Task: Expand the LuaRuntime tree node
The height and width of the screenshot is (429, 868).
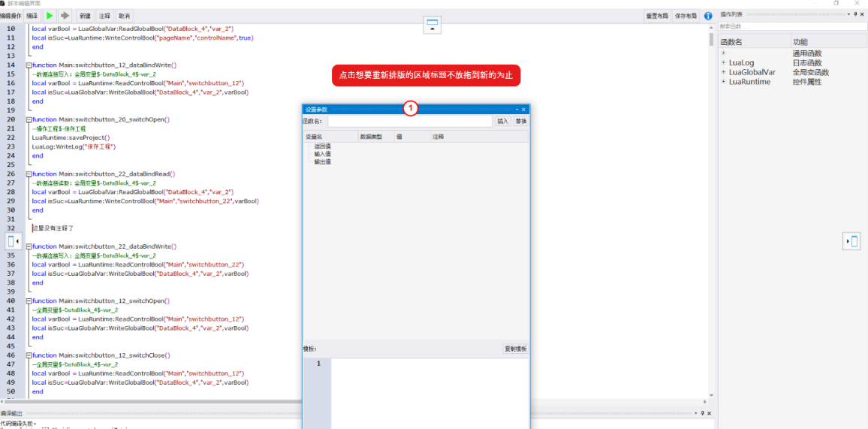Action: pos(724,81)
